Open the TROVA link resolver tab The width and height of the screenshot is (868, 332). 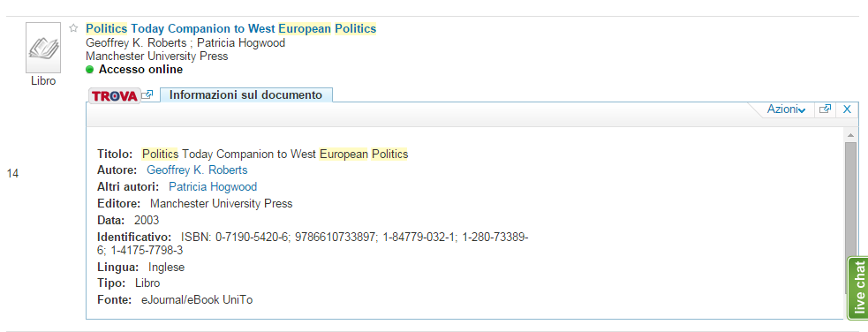(115, 95)
